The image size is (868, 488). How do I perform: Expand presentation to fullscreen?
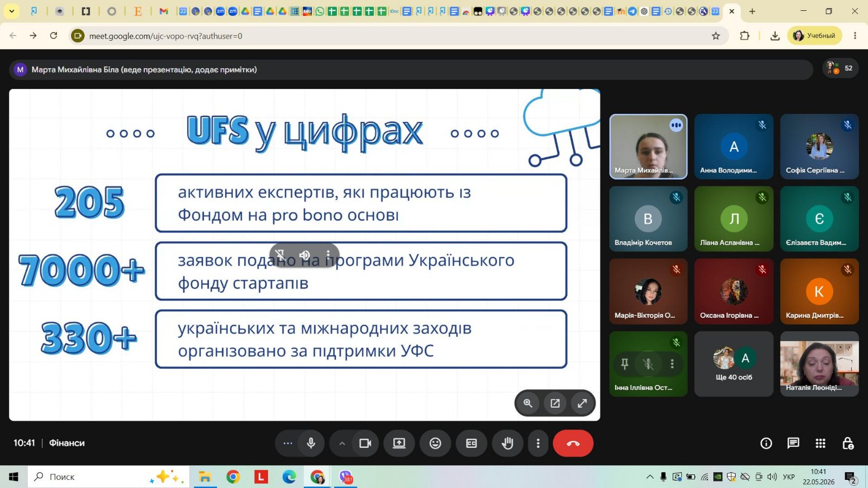[582, 403]
